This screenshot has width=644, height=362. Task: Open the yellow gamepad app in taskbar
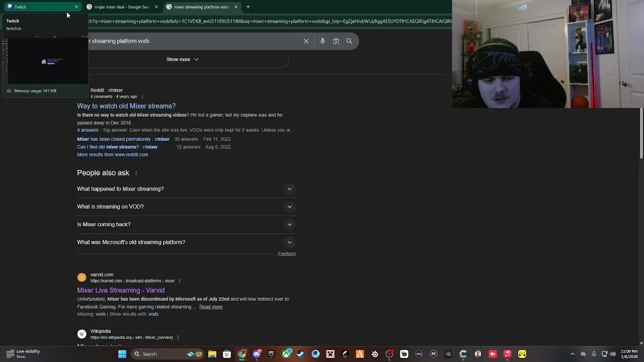pyautogui.click(x=522, y=354)
